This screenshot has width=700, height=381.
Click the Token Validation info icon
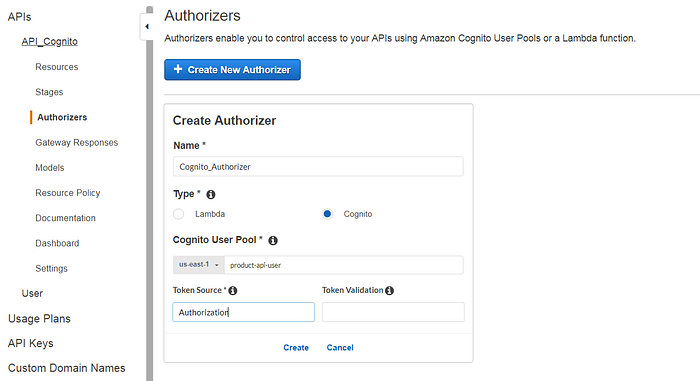click(x=389, y=291)
